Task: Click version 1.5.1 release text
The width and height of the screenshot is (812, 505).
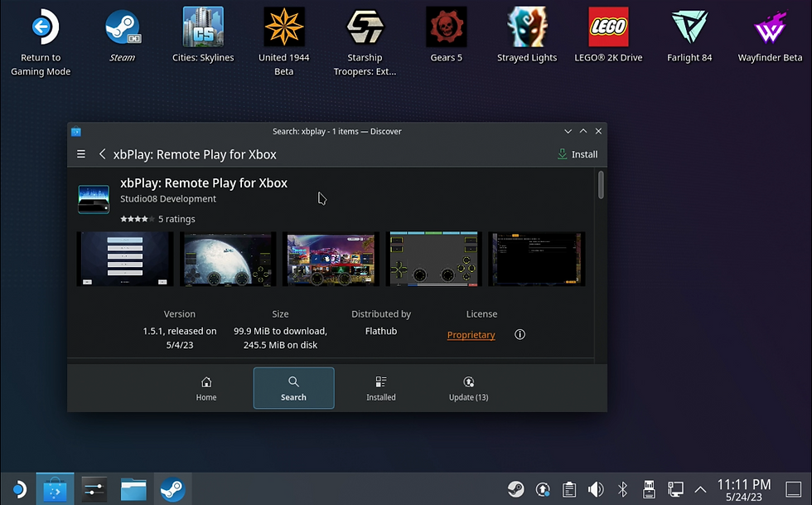Action: (180, 337)
